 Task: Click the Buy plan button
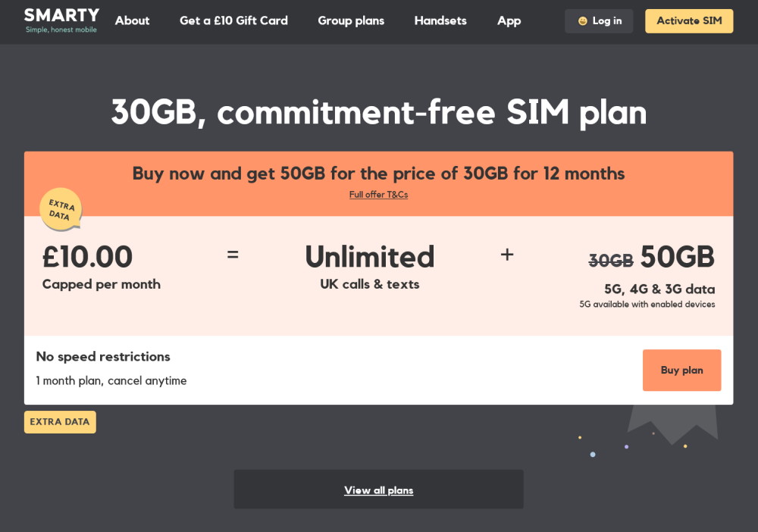coord(681,370)
